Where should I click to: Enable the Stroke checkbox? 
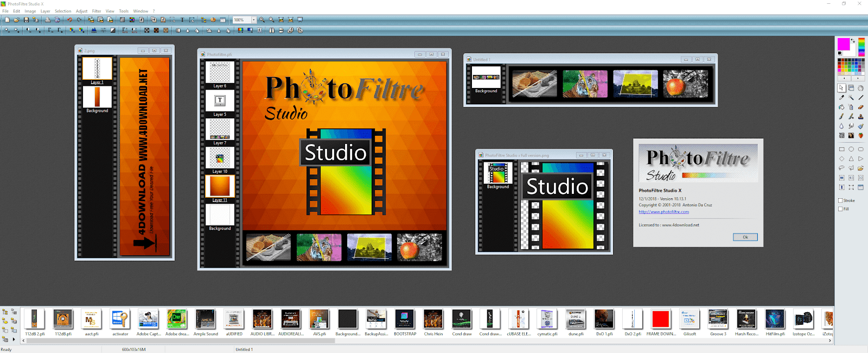click(840, 200)
